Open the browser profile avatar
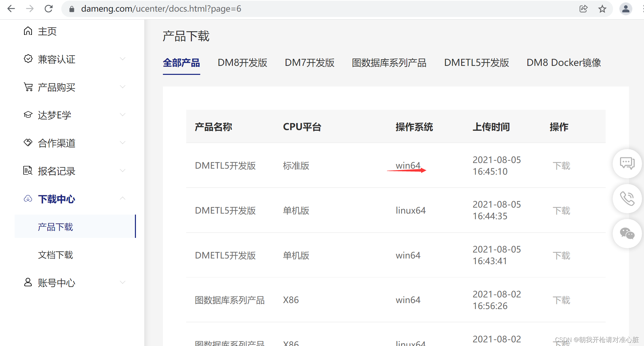Screen dimensions: 644x346 pyautogui.click(x=626, y=9)
